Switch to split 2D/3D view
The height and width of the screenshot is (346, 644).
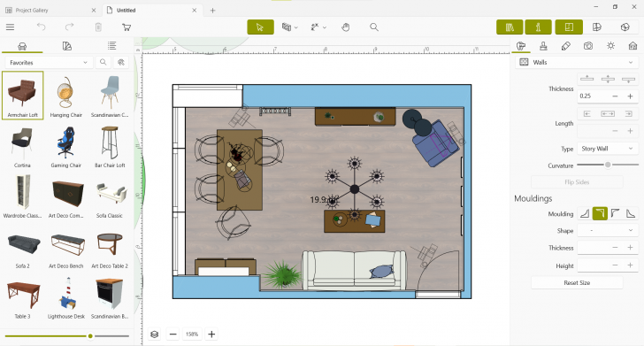(x=597, y=27)
